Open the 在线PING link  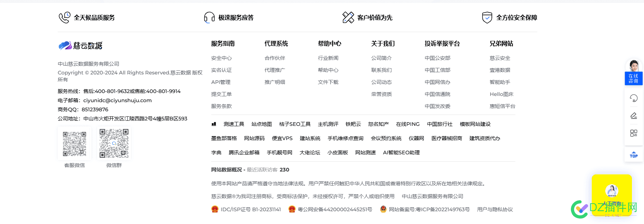pyautogui.click(x=408, y=124)
